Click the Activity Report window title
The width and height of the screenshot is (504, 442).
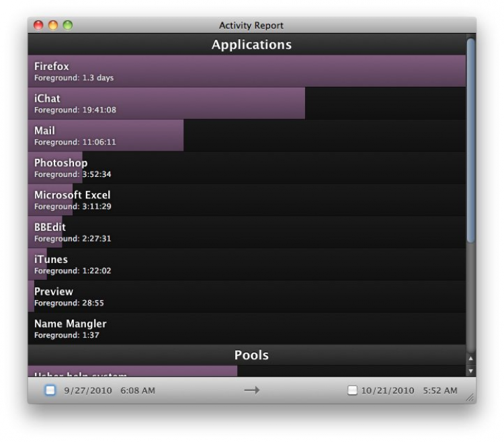251,26
